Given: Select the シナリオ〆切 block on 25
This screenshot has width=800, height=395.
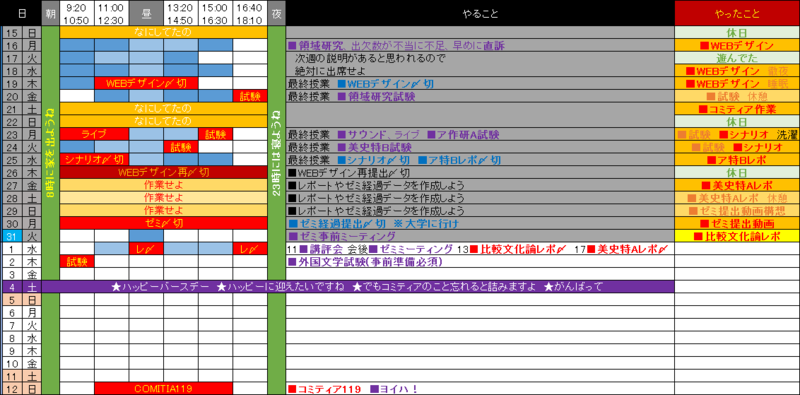Looking at the screenshot, I should tap(94, 160).
